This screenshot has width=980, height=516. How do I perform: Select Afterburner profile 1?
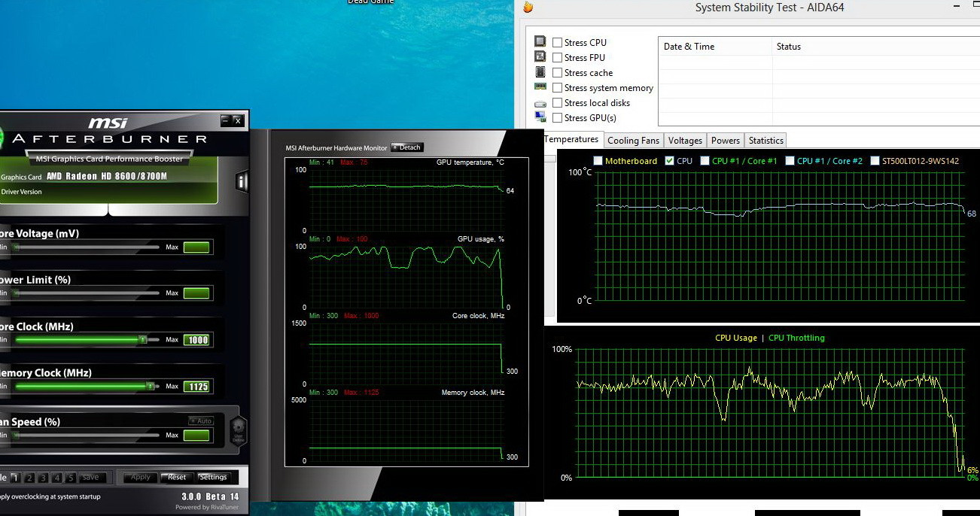(14, 478)
